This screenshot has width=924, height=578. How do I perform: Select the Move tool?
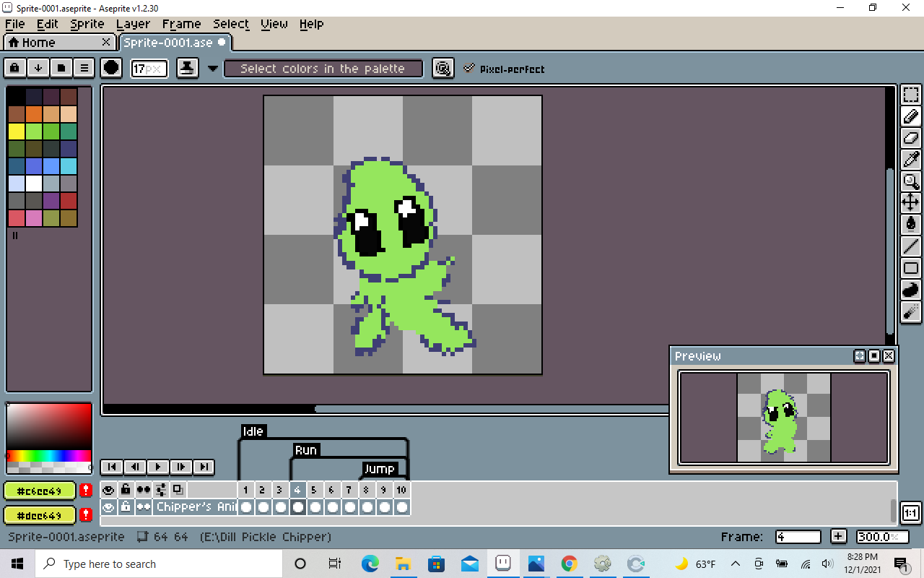click(x=910, y=203)
